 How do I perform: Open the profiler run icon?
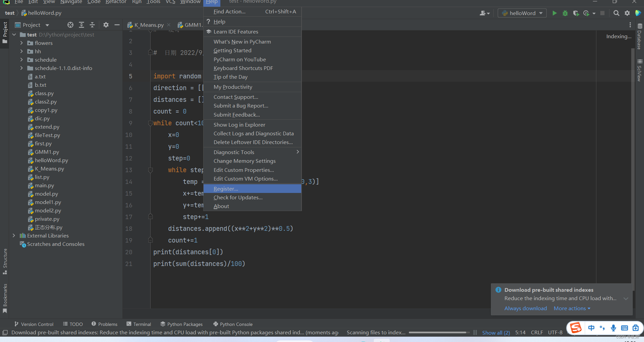[586, 13]
